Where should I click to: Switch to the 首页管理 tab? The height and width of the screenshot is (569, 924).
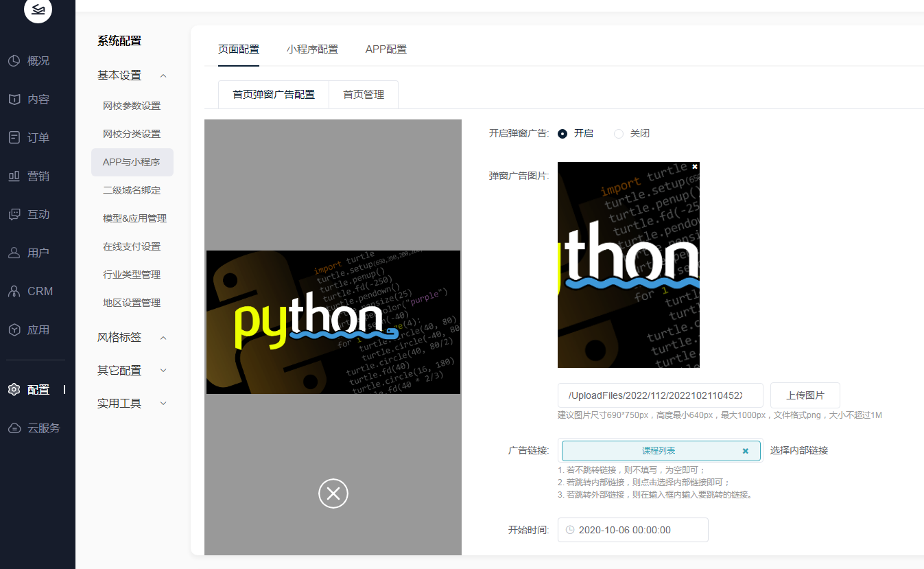click(364, 95)
